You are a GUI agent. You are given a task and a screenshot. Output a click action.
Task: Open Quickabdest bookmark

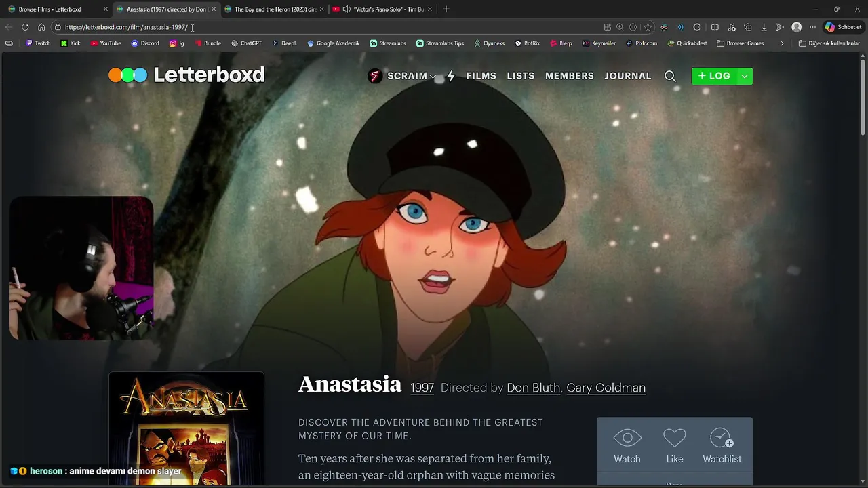pyautogui.click(x=687, y=43)
